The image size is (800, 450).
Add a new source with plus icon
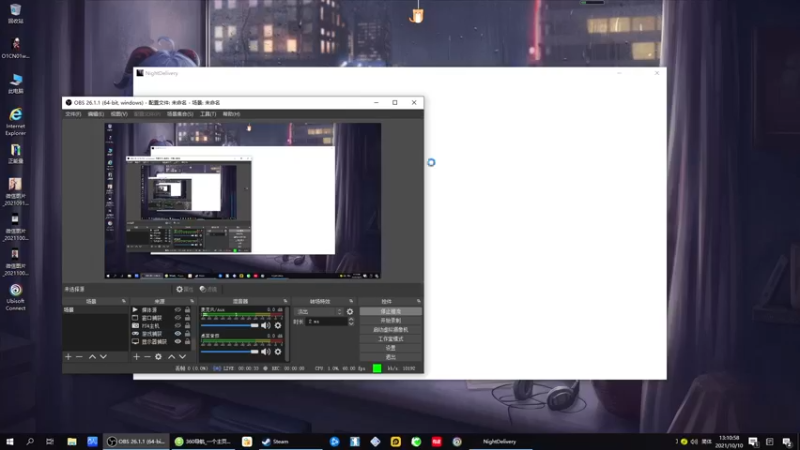136,357
